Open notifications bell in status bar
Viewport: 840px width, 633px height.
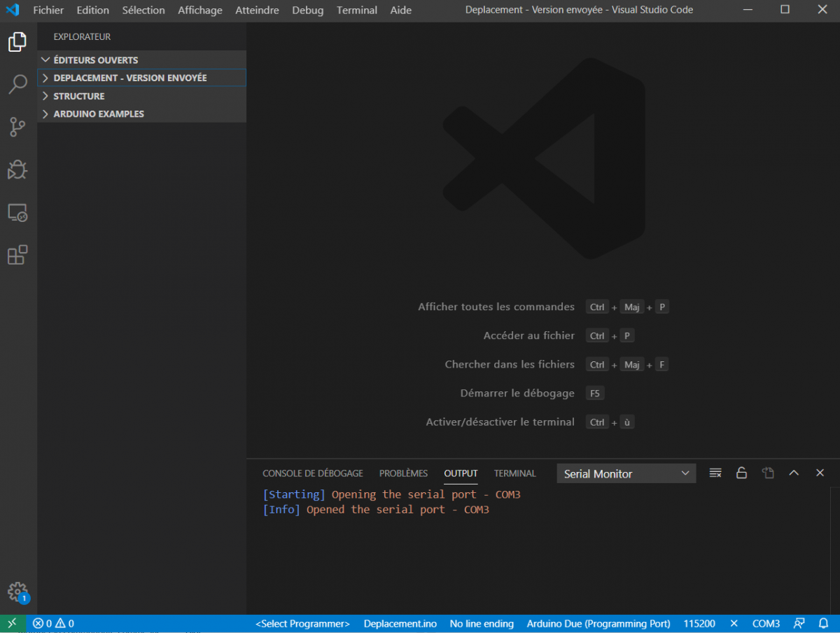click(x=823, y=624)
